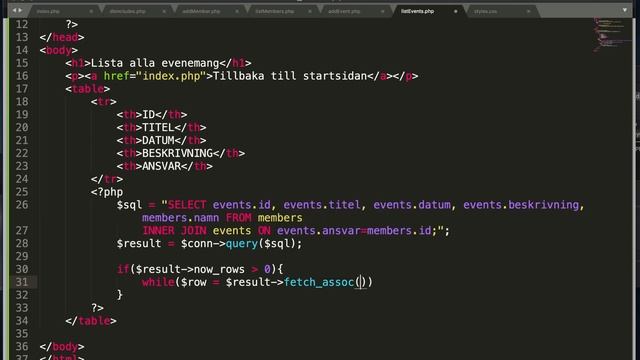This screenshot has width=640, height=360.
Task: Go to previous tab with left arrow
Action: coord(14,10)
